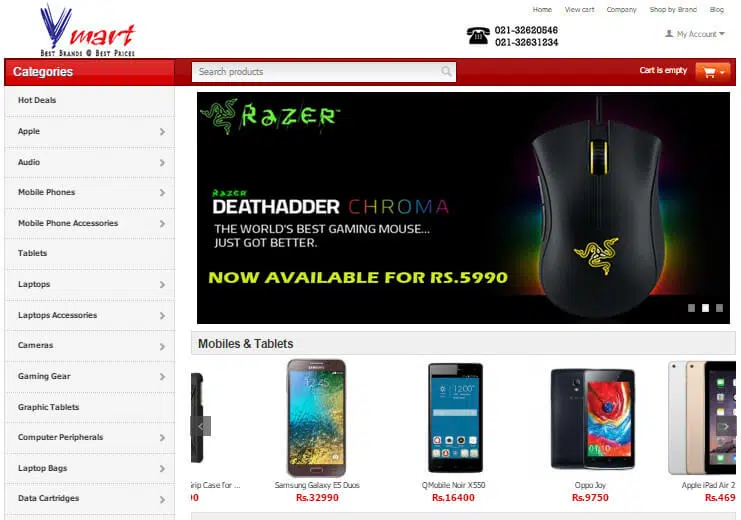
Task: Open the orange shopping cart button
Action: click(x=713, y=72)
